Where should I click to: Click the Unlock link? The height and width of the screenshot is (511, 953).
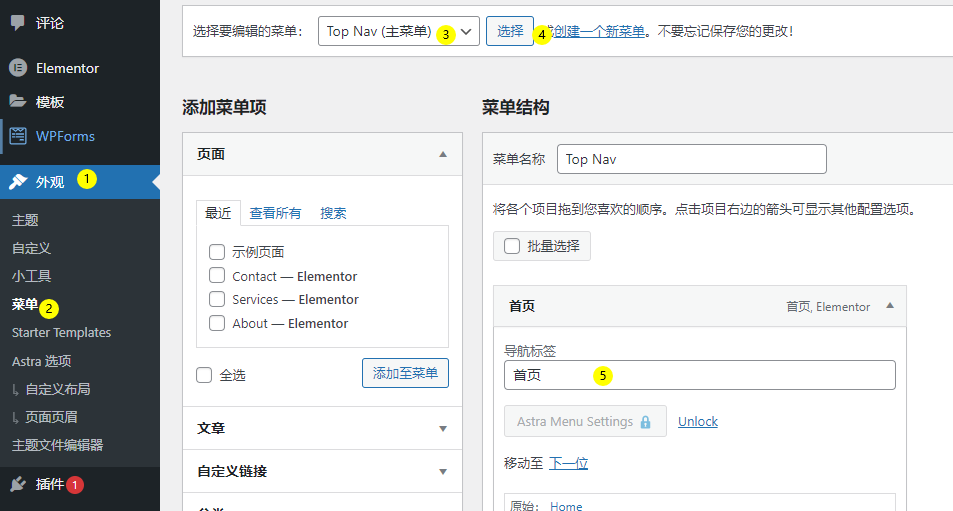(698, 421)
